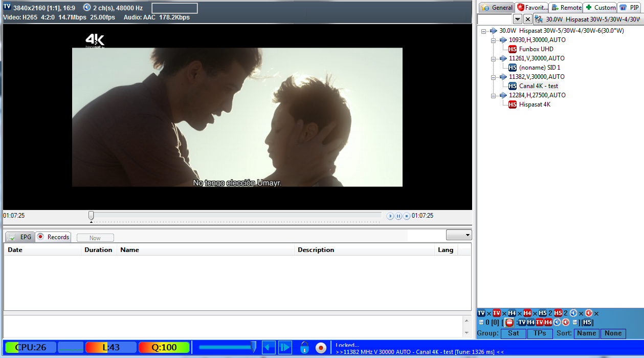Screen dimensions: 644x358
Task: Click the 30.0W Hispasat satellite button
Action: (x=588, y=19)
